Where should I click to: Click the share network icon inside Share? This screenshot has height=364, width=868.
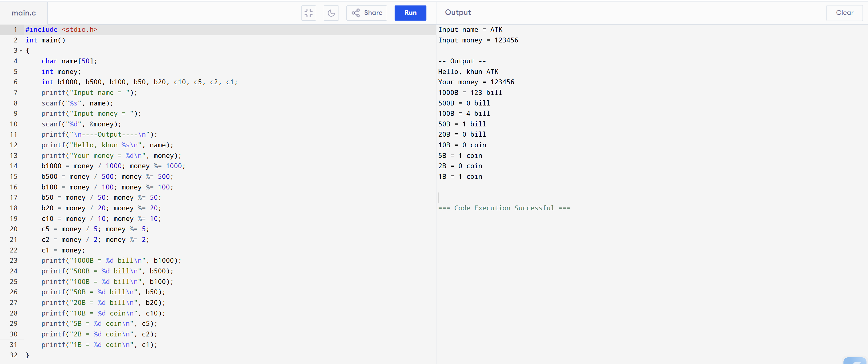tap(356, 13)
